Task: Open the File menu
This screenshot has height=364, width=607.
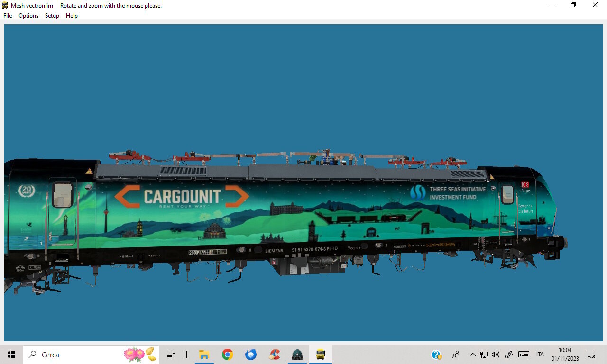Action: (x=8, y=16)
